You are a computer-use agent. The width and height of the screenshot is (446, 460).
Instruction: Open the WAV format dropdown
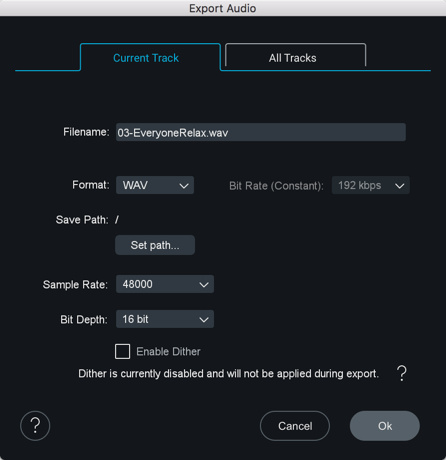155,185
